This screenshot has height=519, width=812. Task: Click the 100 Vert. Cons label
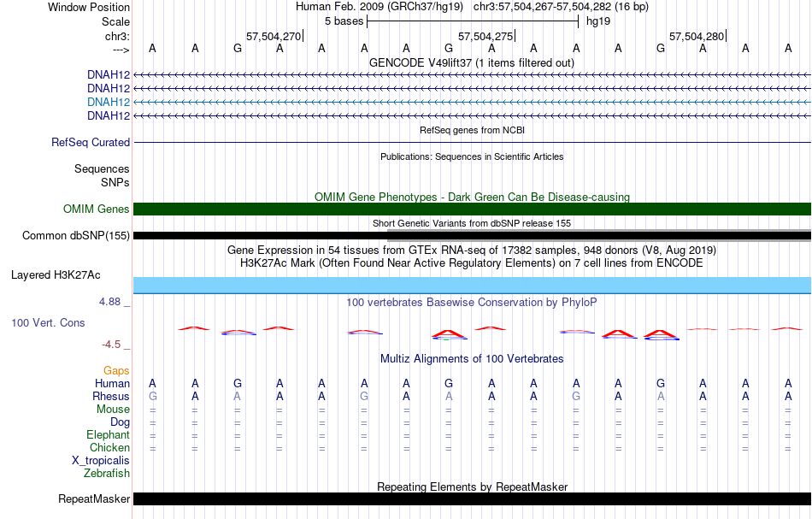coord(48,322)
